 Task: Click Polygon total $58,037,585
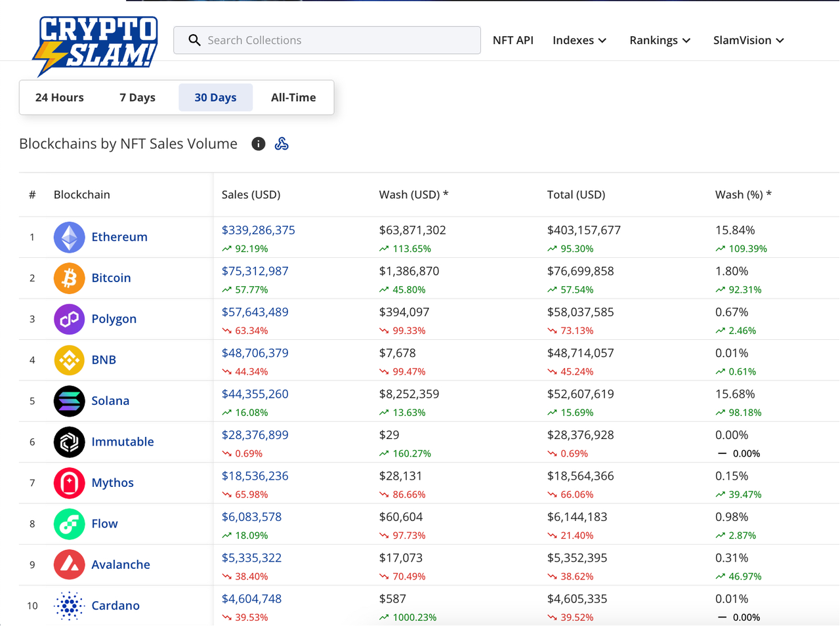tap(581, 312)
